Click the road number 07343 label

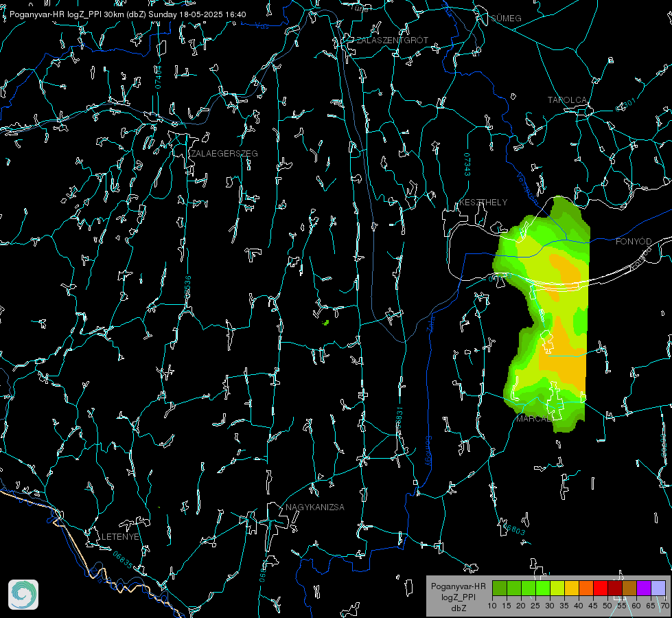tap(467, 165)
